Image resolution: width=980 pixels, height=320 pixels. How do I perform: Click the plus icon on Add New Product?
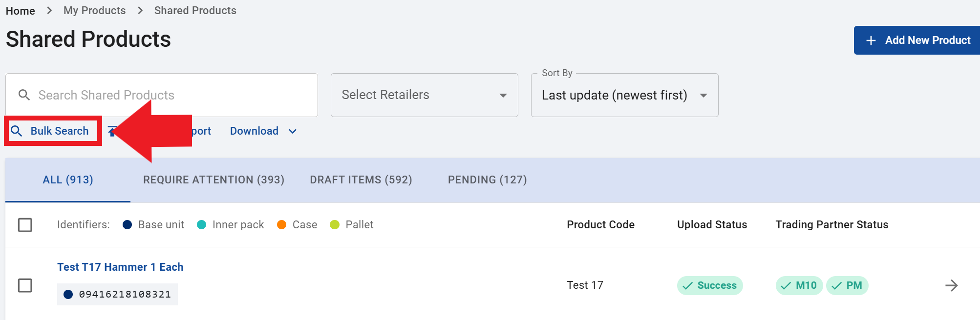point(871,40)
